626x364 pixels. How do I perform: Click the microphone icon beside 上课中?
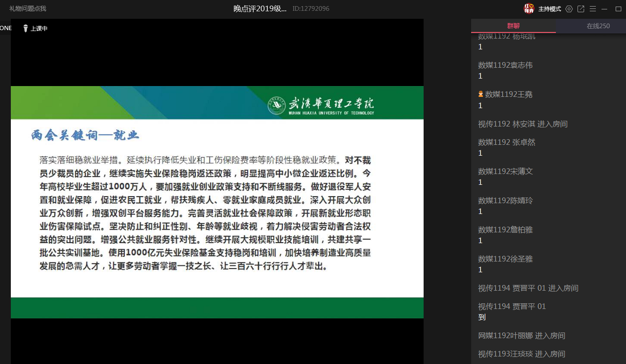pyautogui.click(x=25, y=29)
